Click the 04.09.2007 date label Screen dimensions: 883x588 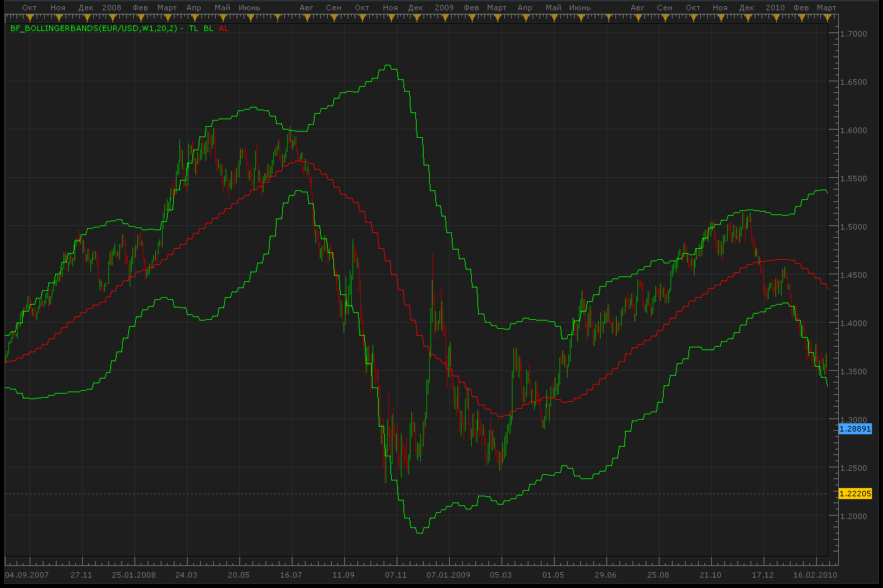pos(26,574)
